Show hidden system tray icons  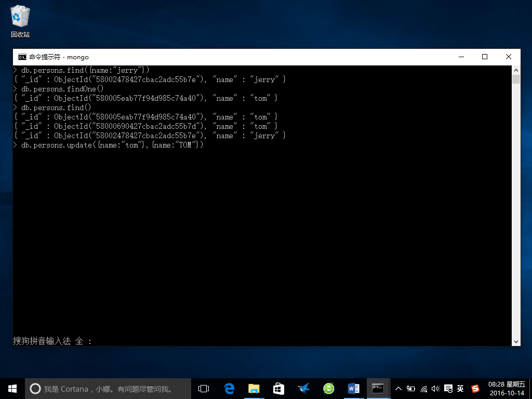click(398, 389)
